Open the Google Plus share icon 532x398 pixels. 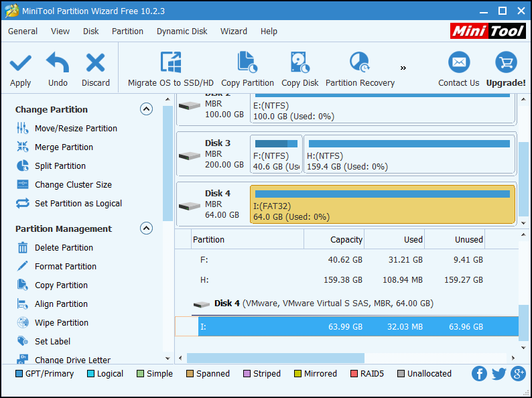pyautogui.click(x=519, y=374)
